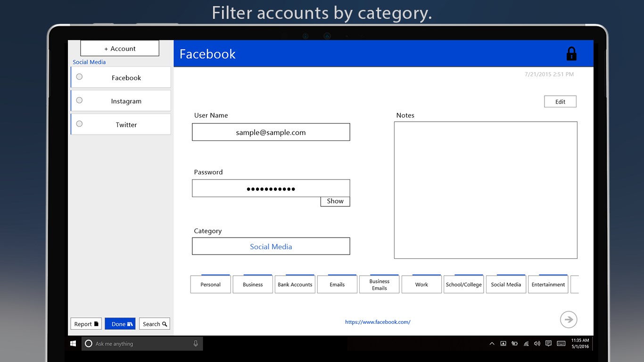Click the Edit button
This screenshot has height=362, width=644.
coord(560,101)
